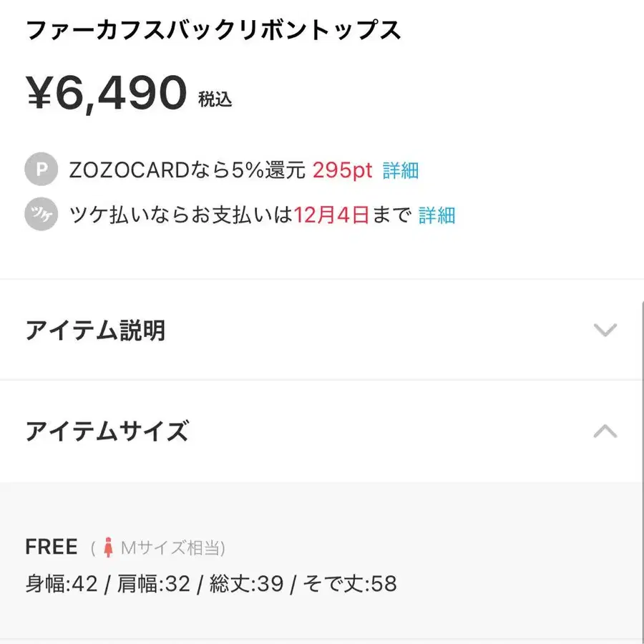Image resolution: width=644 pixels, height=644 pixels.
Task: Open 詳細 link for ZOZOCARD points
Action: pyautogui.click(x=401, y=170)
